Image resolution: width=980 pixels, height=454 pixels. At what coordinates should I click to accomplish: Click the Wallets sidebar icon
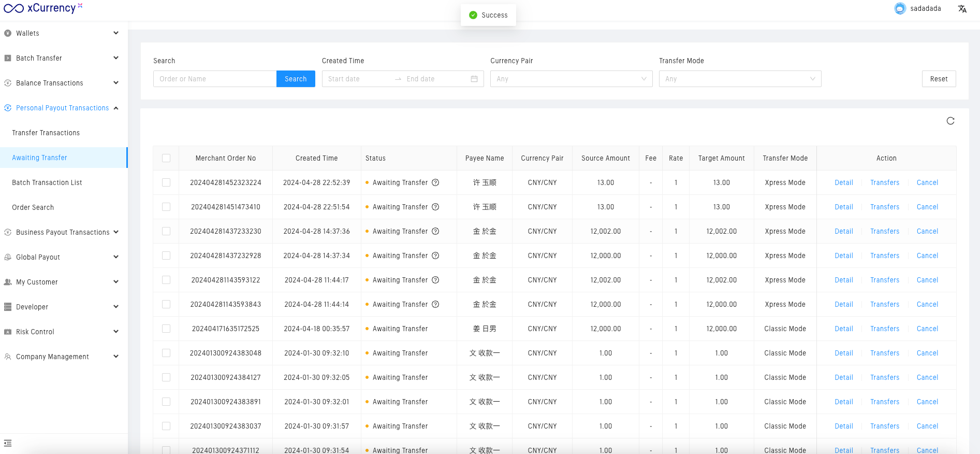coord(8,33)
